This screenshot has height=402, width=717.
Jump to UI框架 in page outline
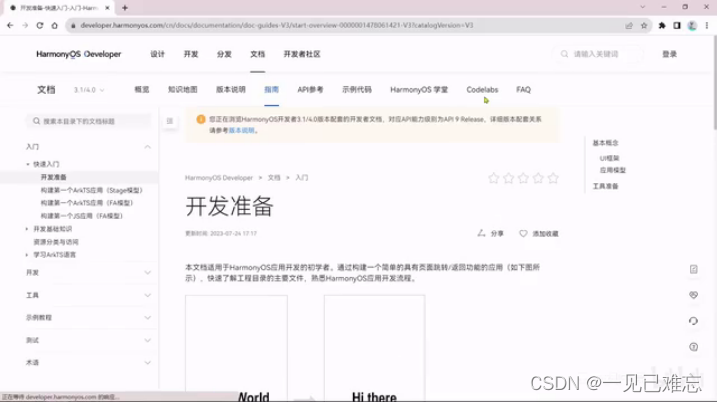pyautogui.click(x=610, y=158)
